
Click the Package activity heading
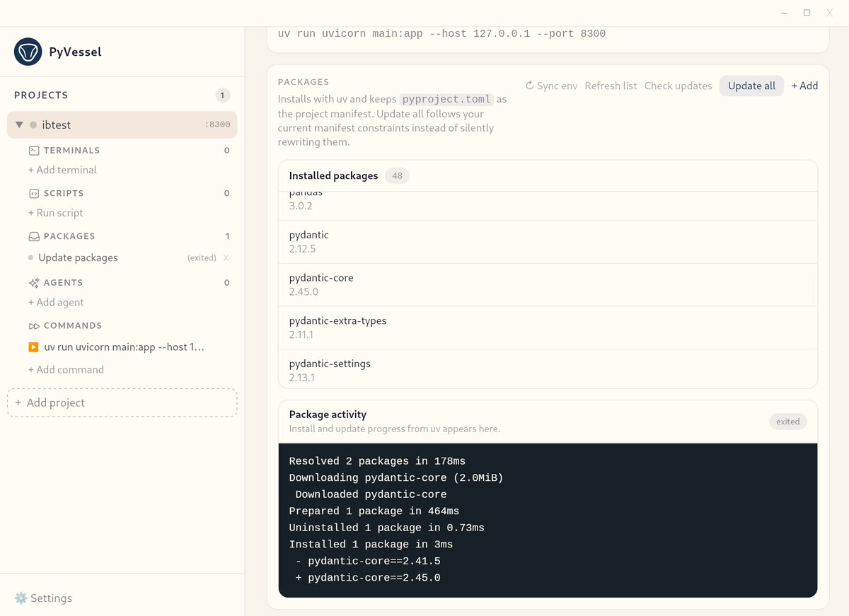point(328,414)
